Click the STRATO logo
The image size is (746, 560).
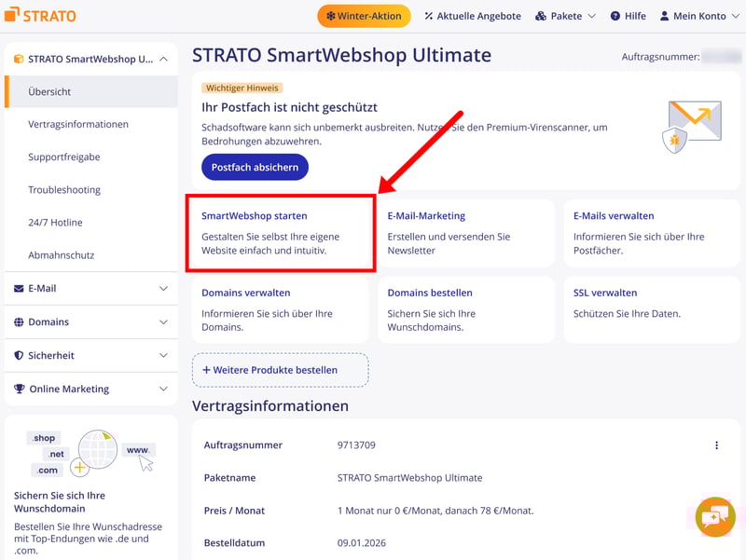coord(40,16)
